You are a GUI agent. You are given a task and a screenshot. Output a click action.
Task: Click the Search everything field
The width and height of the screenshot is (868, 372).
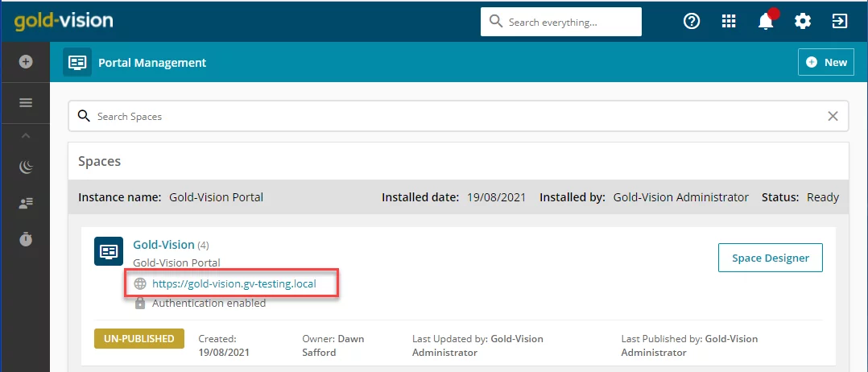click(560, 23)
